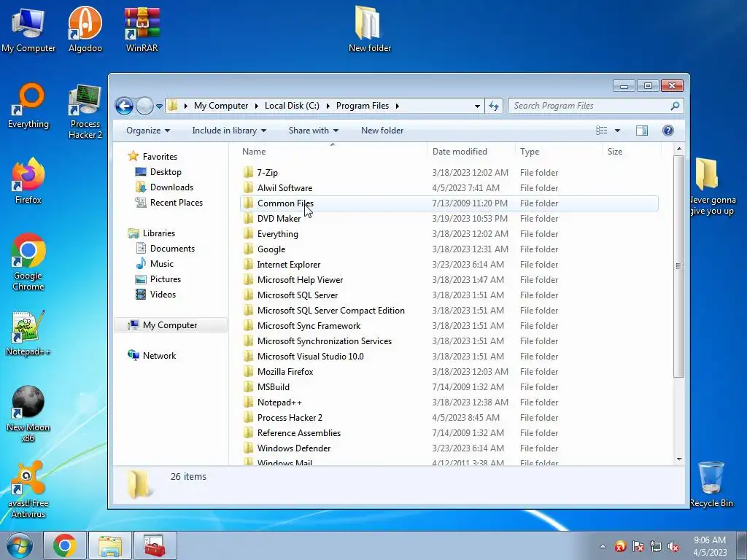Image resolution: width=747 pixels, height=560 pixels.
Task: Open the recent pages history dropdown
Action: 159,106
